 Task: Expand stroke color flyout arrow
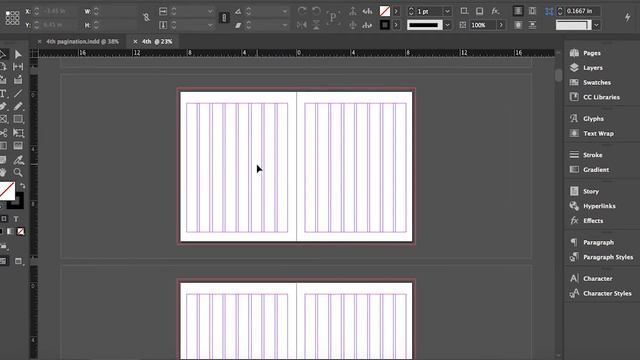click(396, 25)
